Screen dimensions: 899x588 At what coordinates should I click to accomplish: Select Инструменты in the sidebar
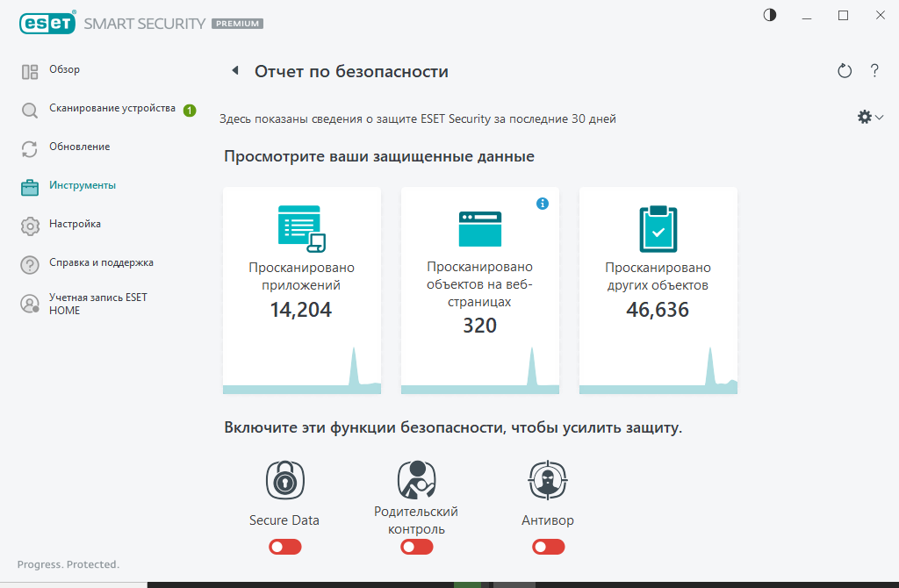pos(82,185)
